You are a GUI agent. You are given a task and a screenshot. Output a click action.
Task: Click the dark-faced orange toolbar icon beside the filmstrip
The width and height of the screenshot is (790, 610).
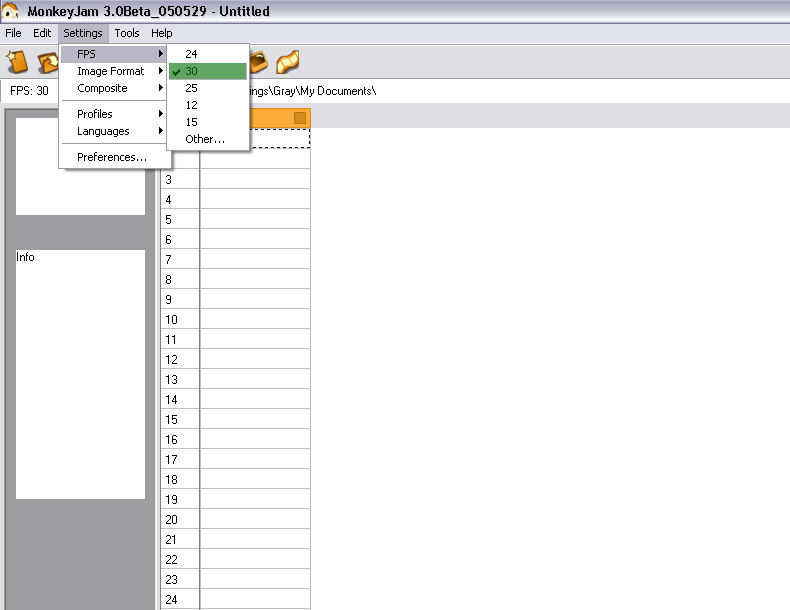[x=258, y=62]
